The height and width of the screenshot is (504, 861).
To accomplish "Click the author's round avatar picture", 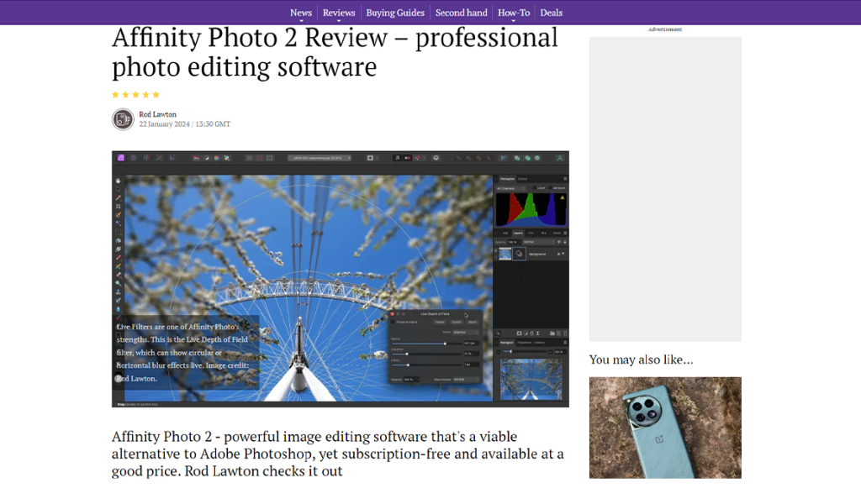I will coord(123,119).
